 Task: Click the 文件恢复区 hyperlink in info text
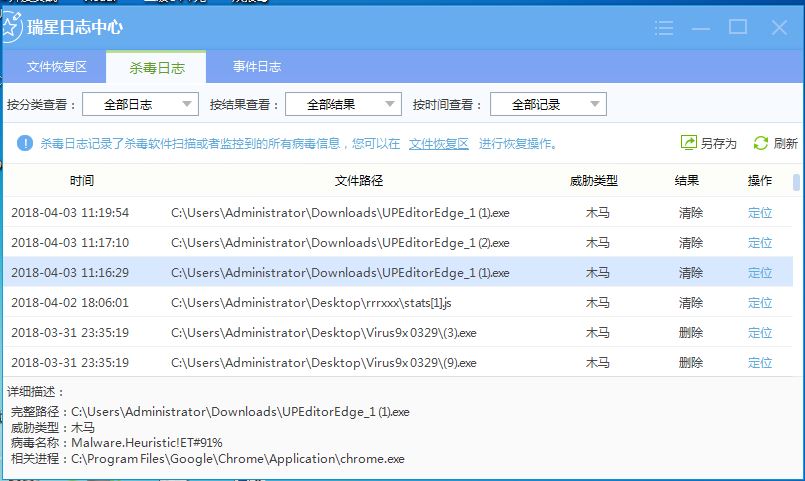tap(439, 144)
